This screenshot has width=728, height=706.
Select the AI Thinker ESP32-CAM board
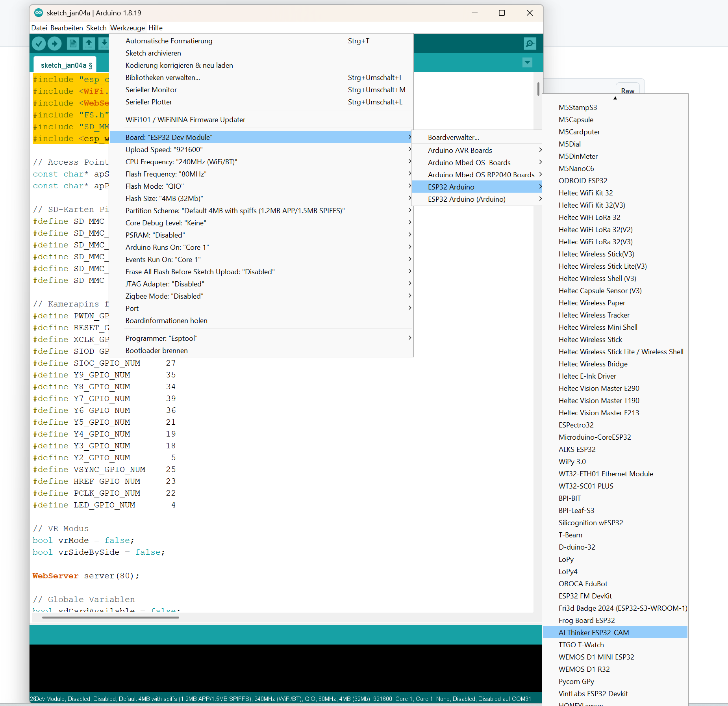[594, 632]
